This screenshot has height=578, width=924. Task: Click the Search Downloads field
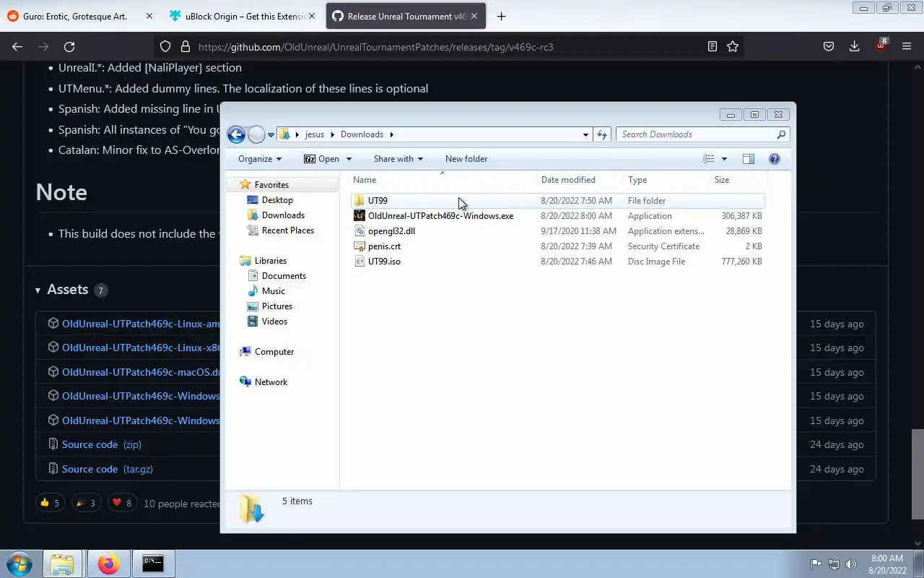(702, 134)
